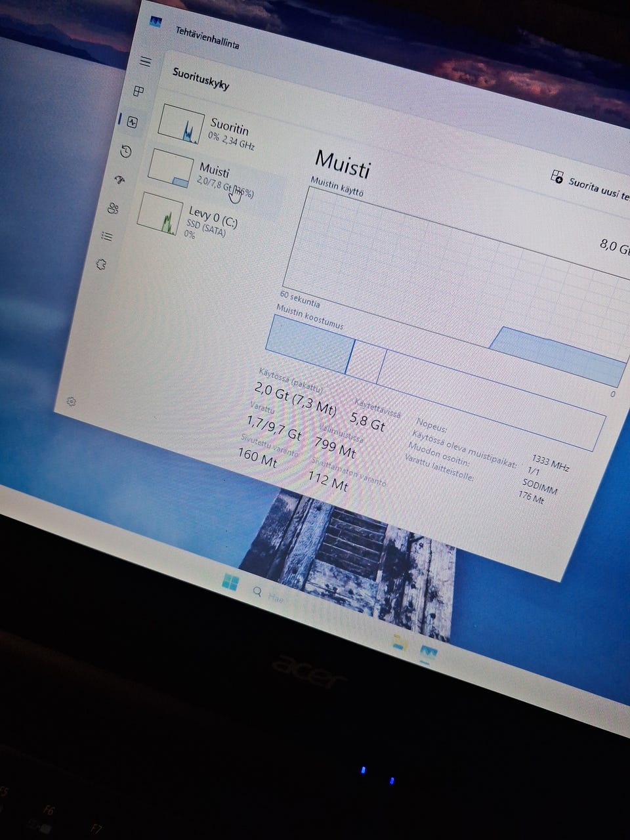Image resolution: width=630 pixels, height=840 pixels.
Task: Click the 2,0 Gt (7,3 Mt) in-use value
Action: (295, 400)
